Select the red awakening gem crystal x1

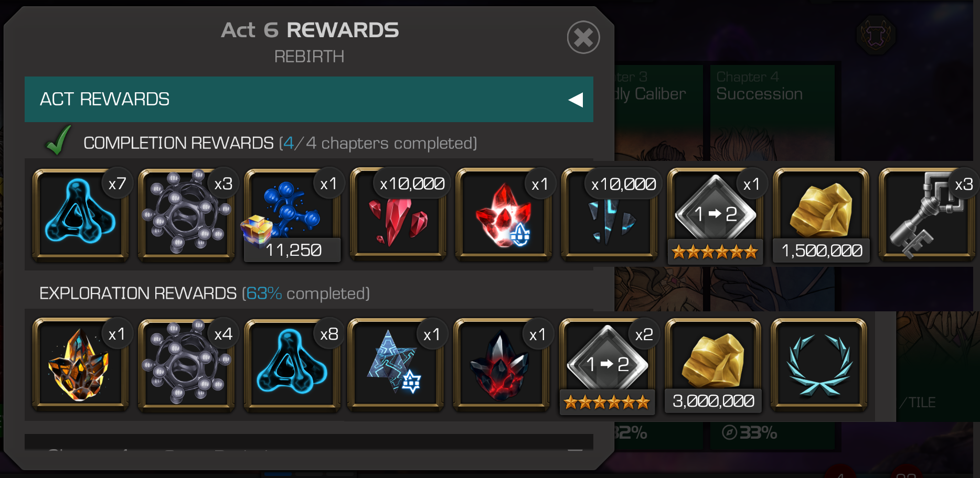pyautogui.click(x=504, y=215)
